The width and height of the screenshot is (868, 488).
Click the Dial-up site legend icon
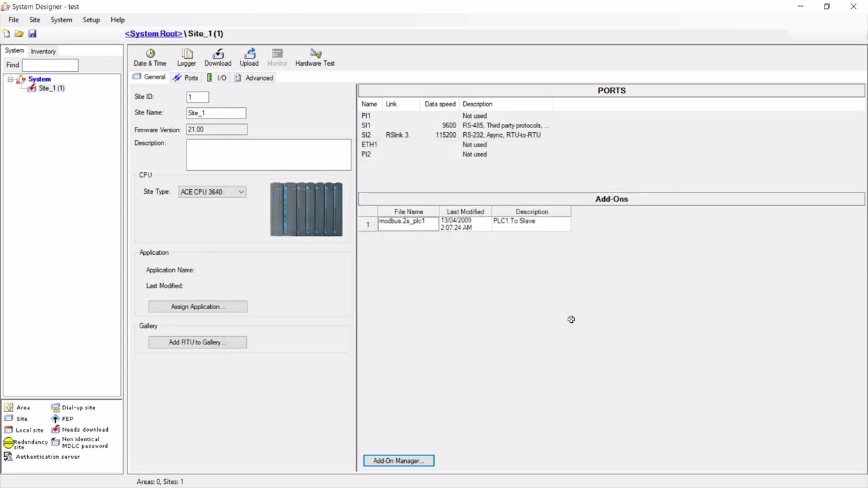56,408
